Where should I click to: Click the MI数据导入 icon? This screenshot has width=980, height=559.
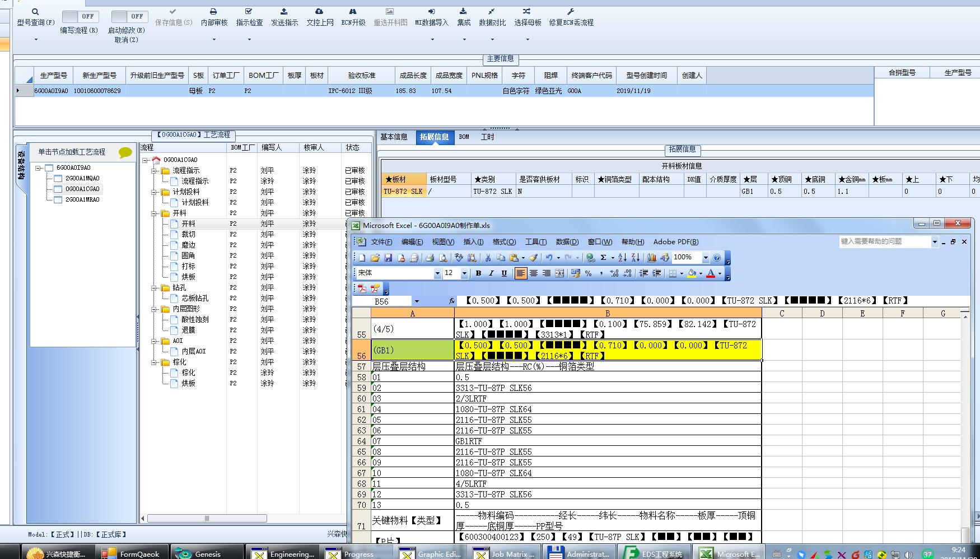pyautogui.click(x=431, y=11)
